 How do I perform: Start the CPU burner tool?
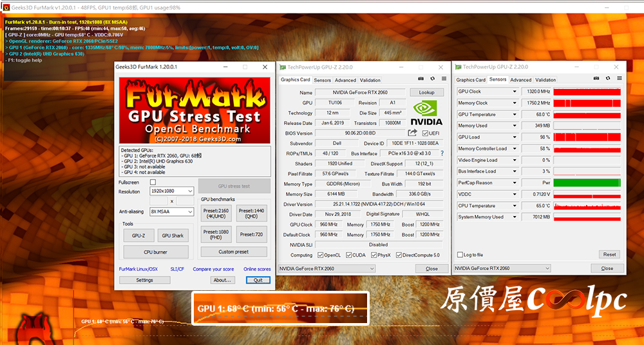(156, 252)
